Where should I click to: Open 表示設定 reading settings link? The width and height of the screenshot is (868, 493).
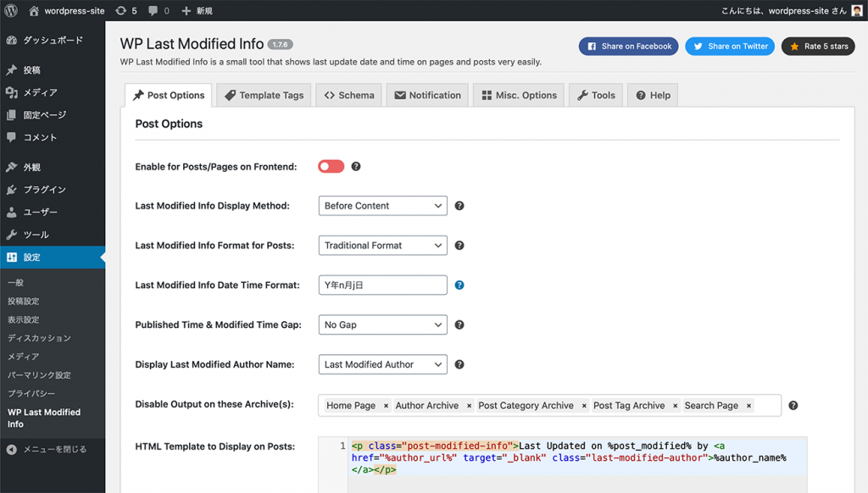point(23,320)
